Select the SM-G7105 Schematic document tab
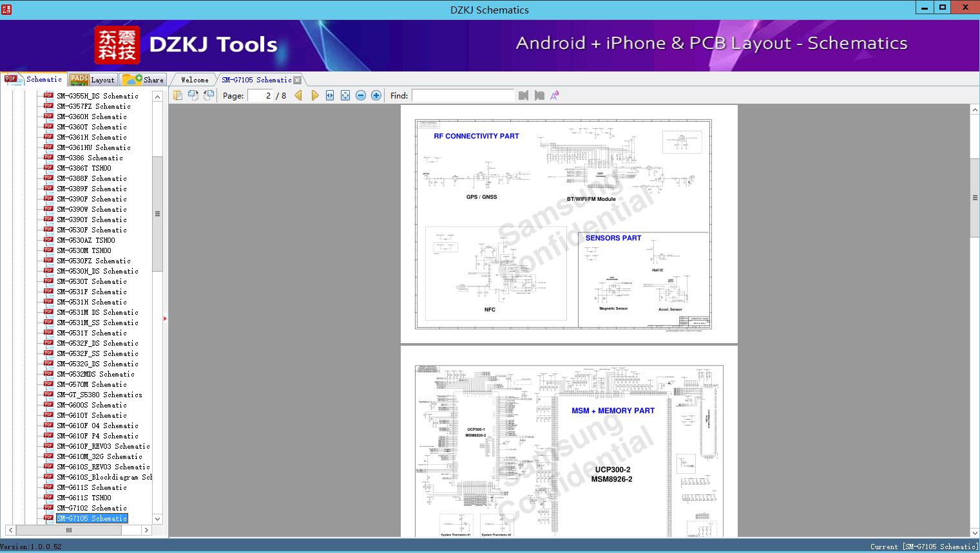 [256, 80]
